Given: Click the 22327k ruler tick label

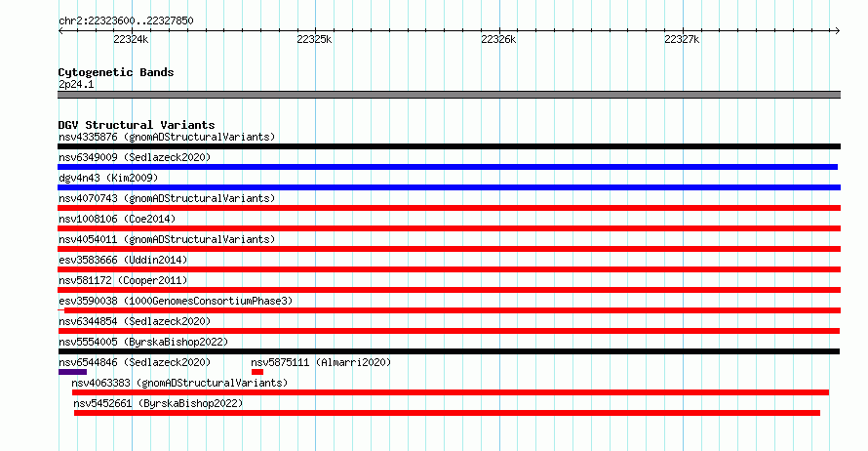Looking at the screenshot, I should pos(682,39).
